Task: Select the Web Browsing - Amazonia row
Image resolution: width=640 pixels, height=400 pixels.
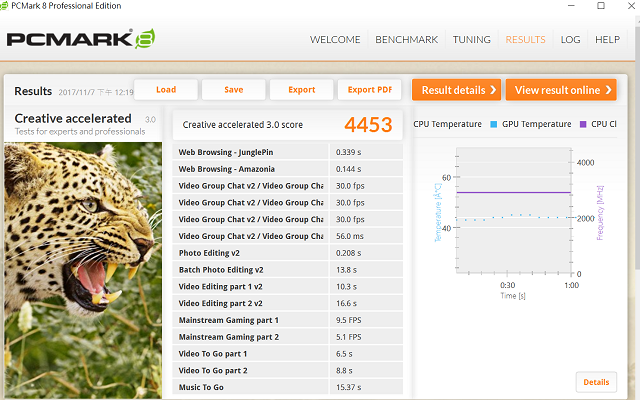Action: [x=287, y=169]
